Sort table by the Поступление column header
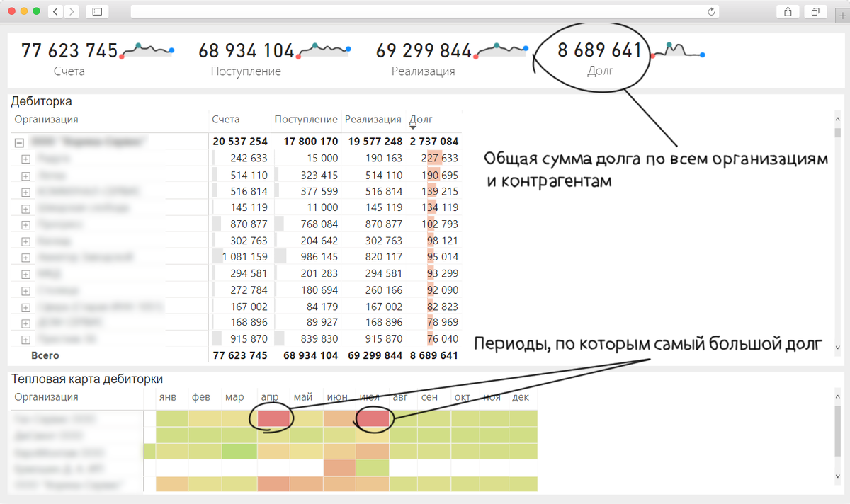Viewport: 850px width, 504px height. (x=306, y=120)
